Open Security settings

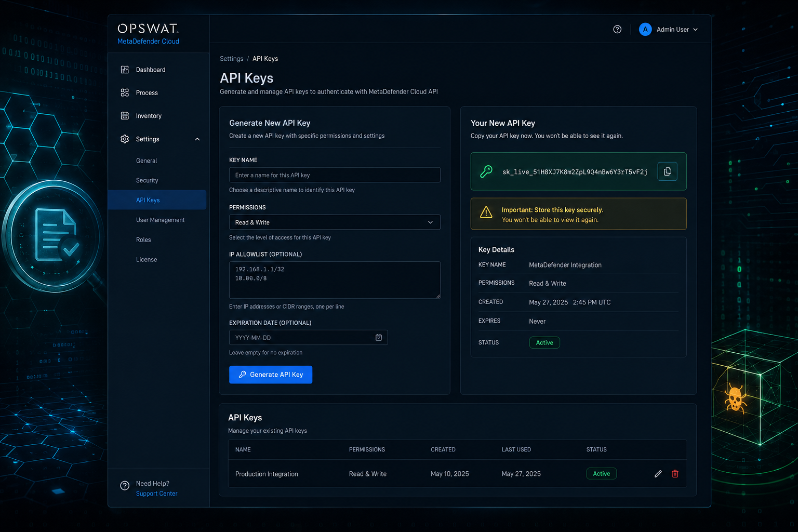[147, 181]
